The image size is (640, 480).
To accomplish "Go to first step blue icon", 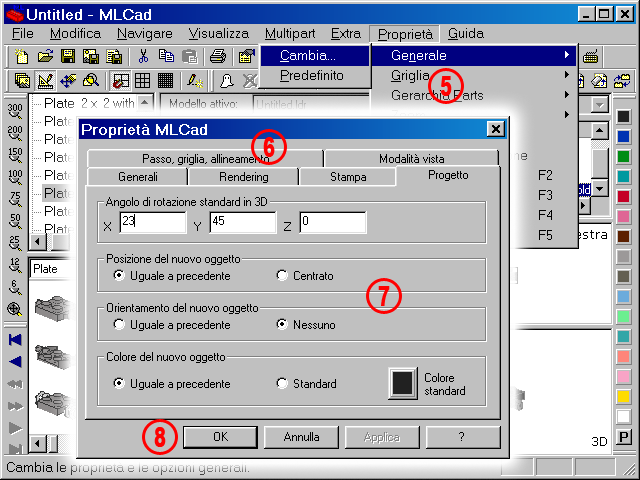I will click(x=15, y=340).
